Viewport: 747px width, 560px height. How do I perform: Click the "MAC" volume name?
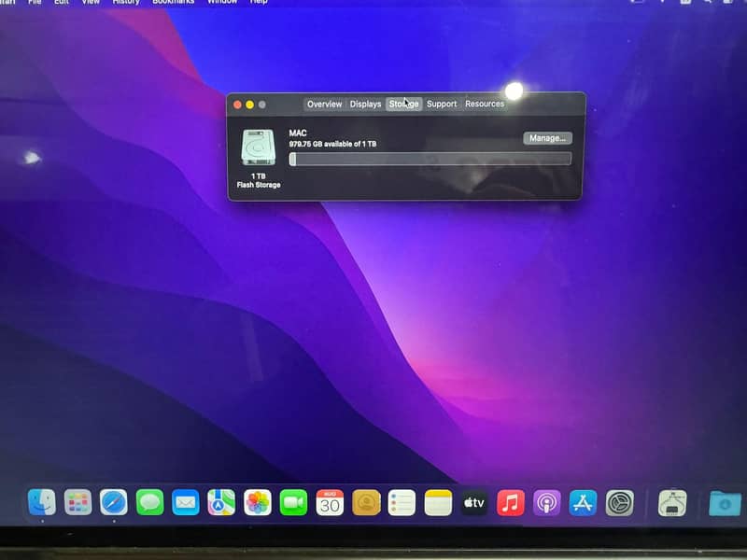[298, 133]
